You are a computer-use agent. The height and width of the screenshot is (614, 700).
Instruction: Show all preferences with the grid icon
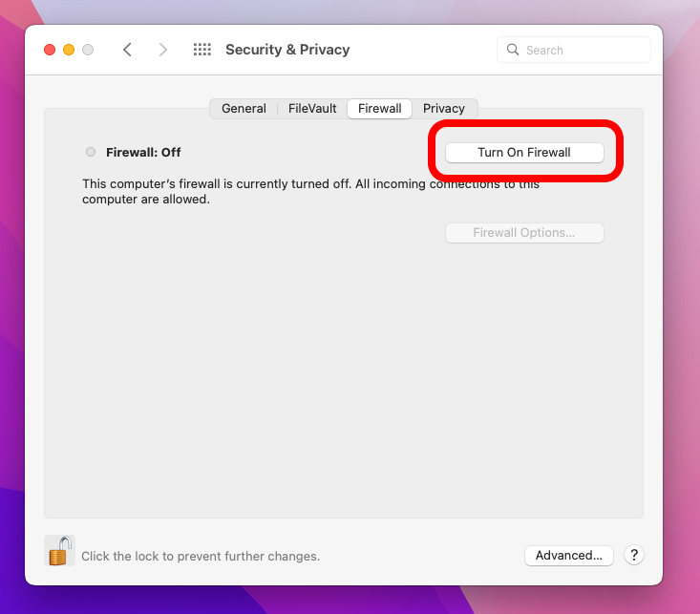coord(202,50)
